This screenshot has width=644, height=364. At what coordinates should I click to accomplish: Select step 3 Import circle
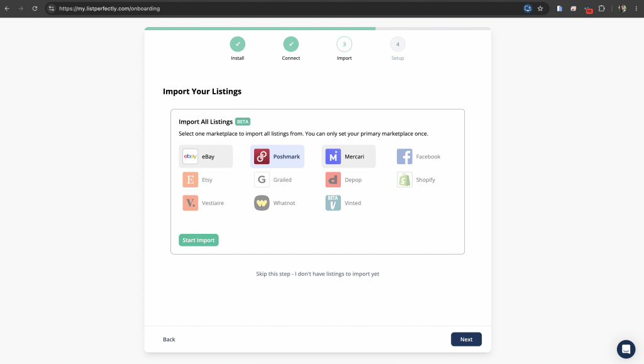pos(344,44)
